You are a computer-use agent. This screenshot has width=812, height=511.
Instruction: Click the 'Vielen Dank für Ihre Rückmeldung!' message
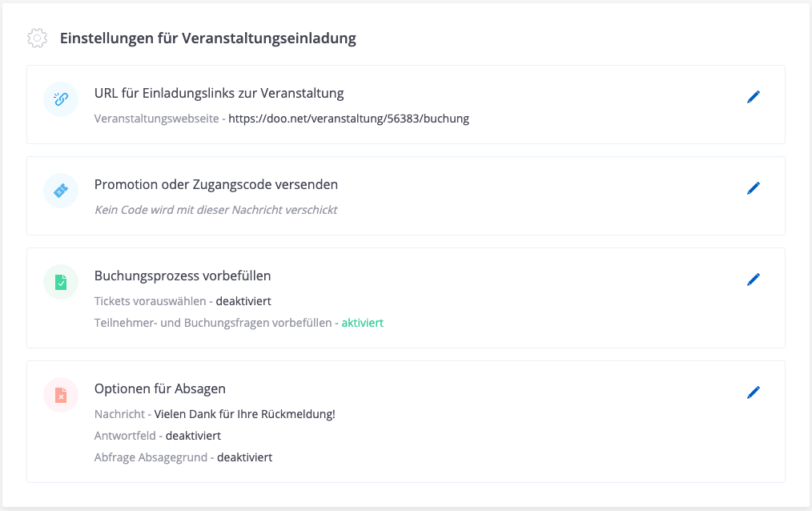pyautogui.click(x=244, y=414)
